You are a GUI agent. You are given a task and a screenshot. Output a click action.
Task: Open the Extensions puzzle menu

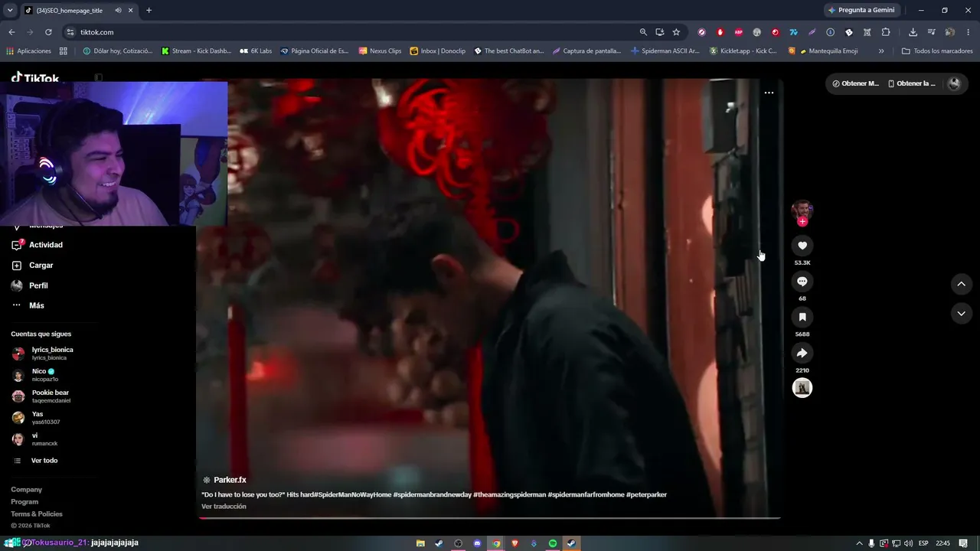click(x=886, y=32)
